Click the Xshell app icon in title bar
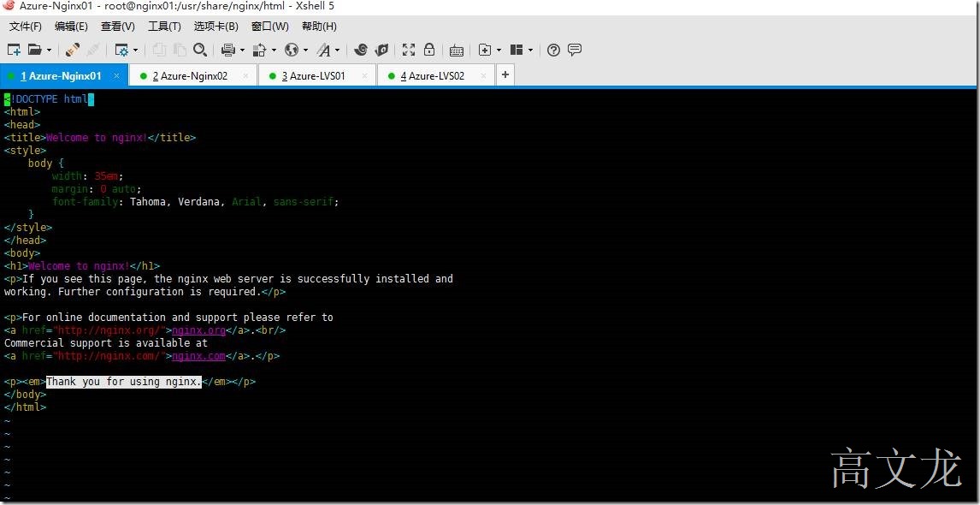Screen dimensions: 980x505 click(9, 7)
